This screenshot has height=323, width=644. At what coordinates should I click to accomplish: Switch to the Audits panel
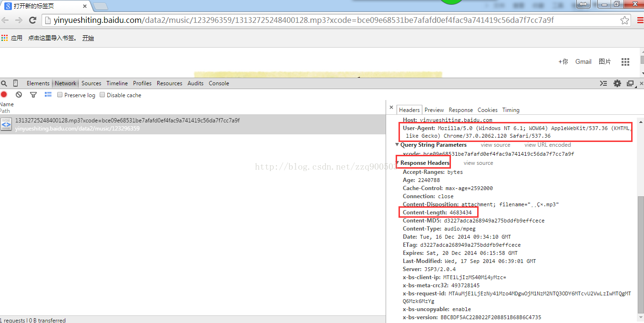(195, 83)
